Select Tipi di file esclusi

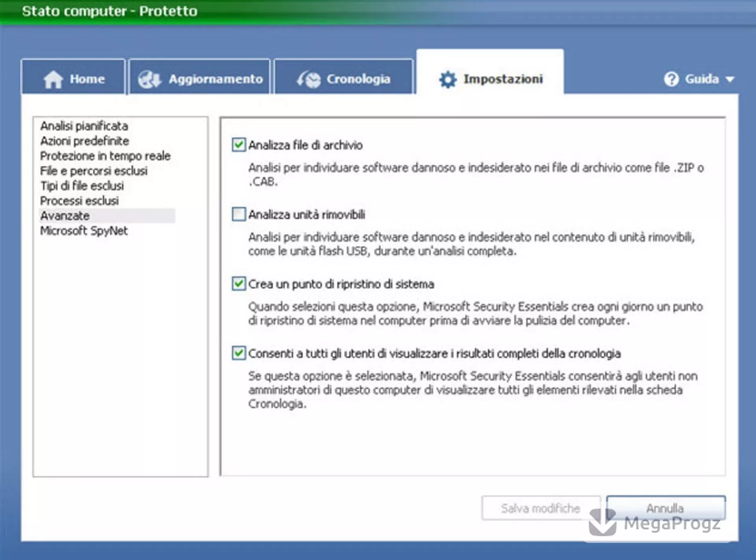(82, 186)
